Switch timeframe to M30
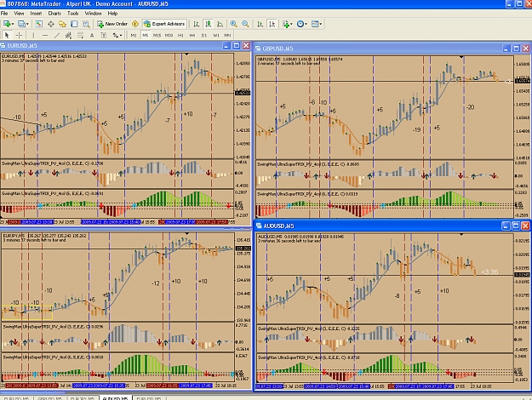Viewport: 532px width, 400px height. 169,35
